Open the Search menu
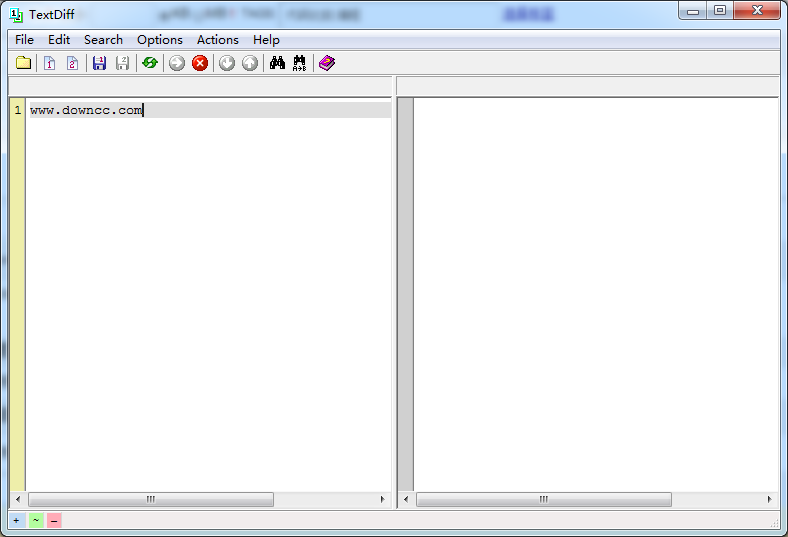Viewport: 788px width, 537px height. 103,40
